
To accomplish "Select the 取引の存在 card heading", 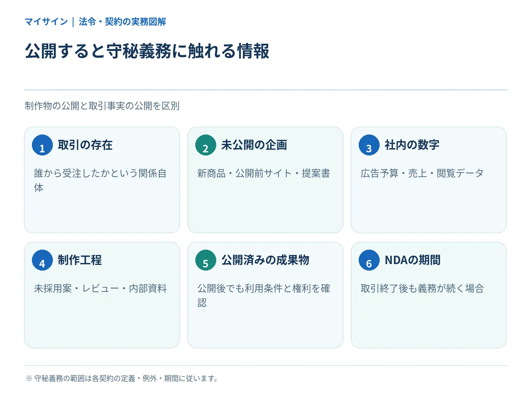I will [85, 145].
